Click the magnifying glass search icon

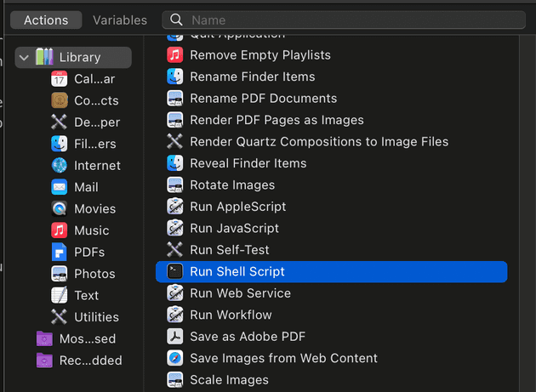pyautogui.click(x=176, y=20)
